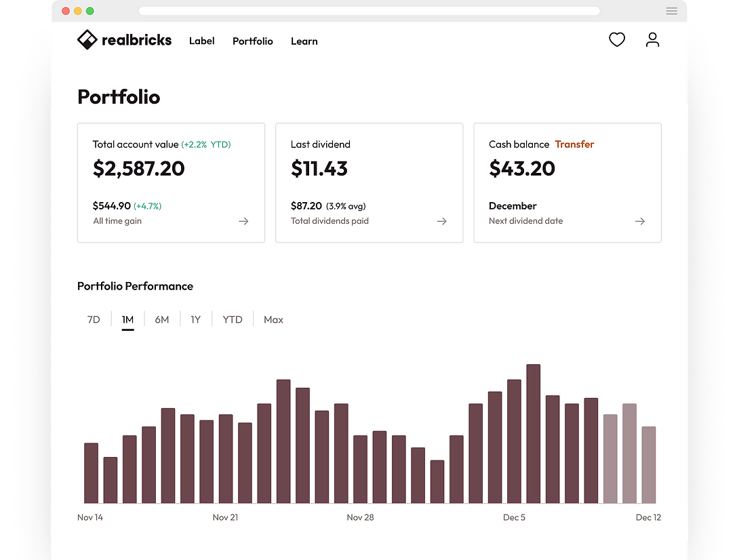Image resolution: width=739 pixels, height=560 pixels.
Task: Click the Transfer link beside Cash balance
Action: tap(574, 144)
